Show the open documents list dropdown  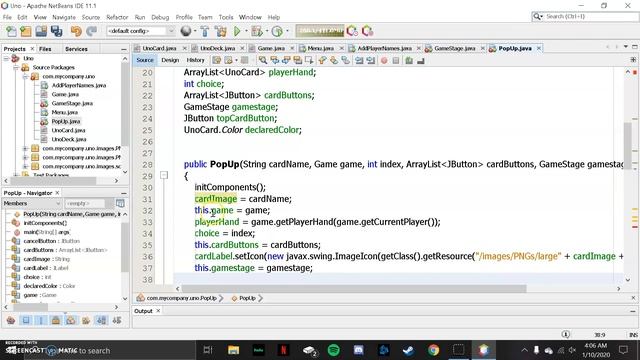tap(626, 47)
